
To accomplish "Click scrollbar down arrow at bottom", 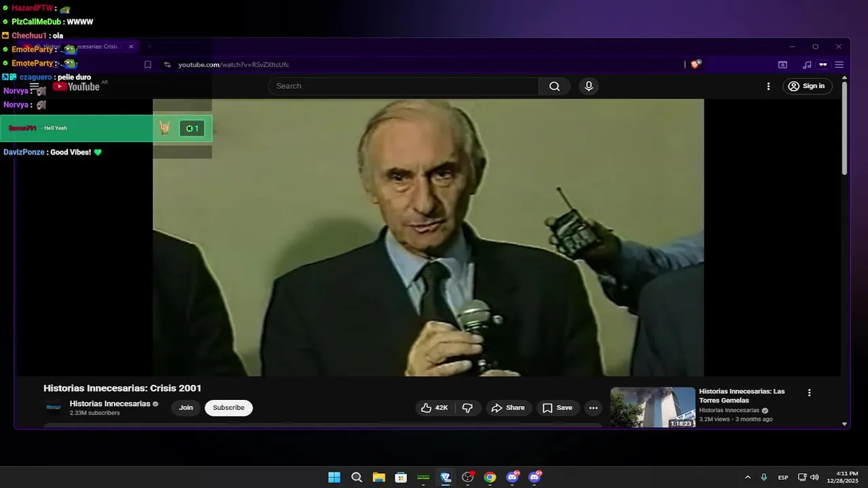I will (x=844, y=424).
